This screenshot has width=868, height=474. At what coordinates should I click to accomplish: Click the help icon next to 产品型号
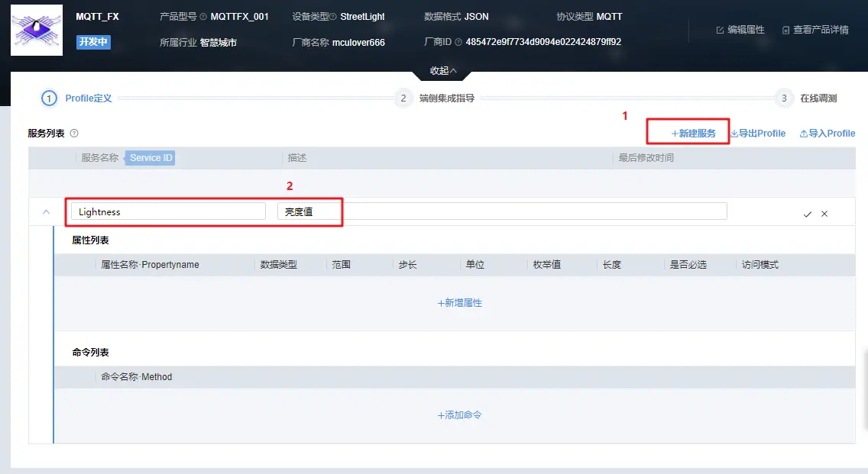[203, 17]
